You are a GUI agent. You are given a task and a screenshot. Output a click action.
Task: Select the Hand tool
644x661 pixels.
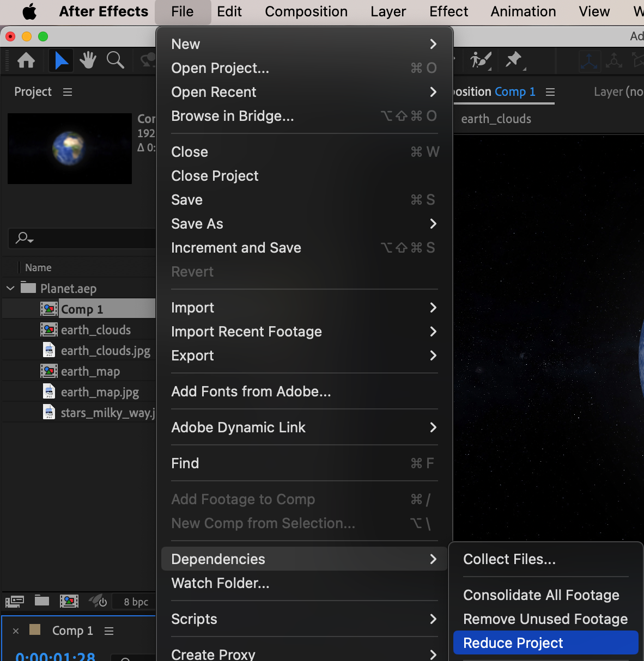coord(88,60)
